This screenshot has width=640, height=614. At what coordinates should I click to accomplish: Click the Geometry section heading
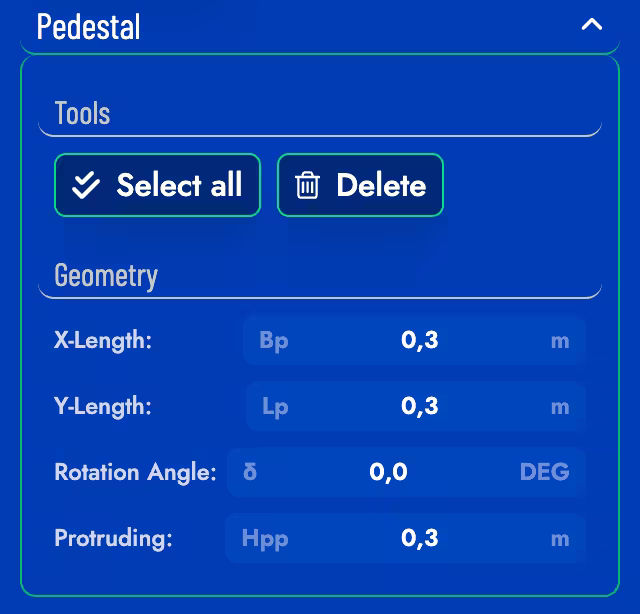[106, 275]
